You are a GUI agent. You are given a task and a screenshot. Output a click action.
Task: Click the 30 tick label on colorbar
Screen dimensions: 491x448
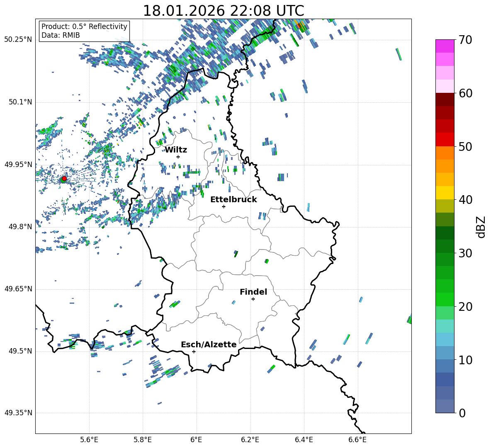(x=465, y=253)
